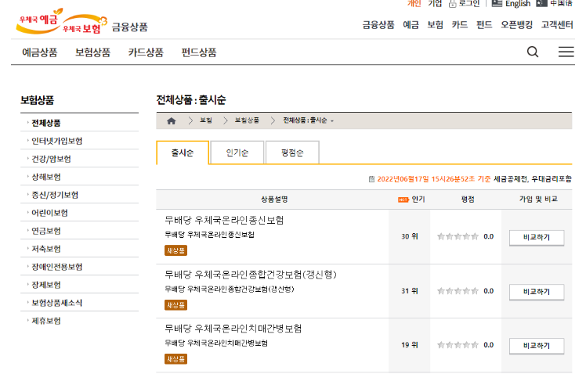Select 어린이보험 in sidebar
This screenshot has width=586, height=392.
point(49,213)
